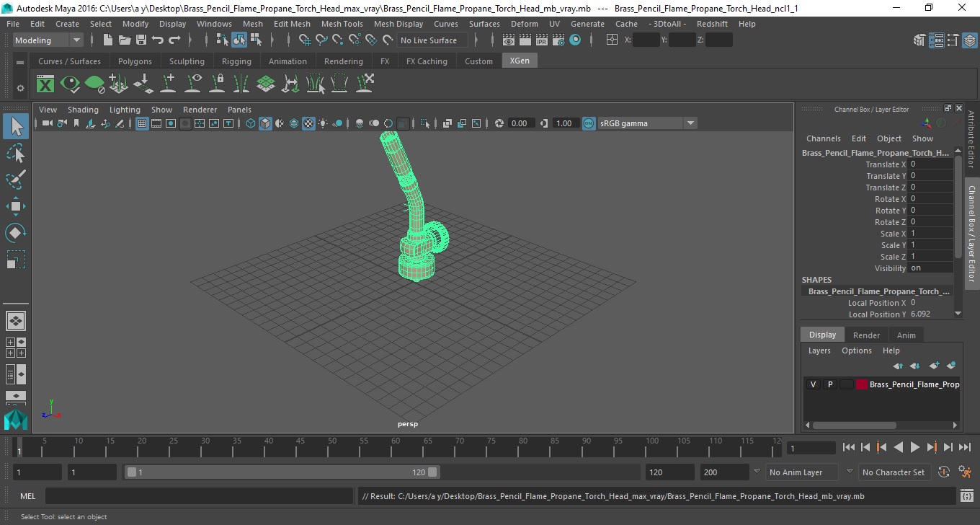Viewport: 980px width, 525px height.
Task: Click the New Scene icon
Action: coord(108,40)
